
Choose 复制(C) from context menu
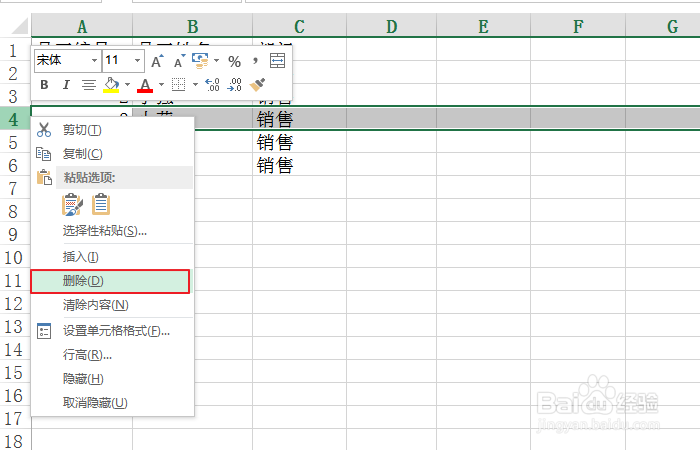112,154
